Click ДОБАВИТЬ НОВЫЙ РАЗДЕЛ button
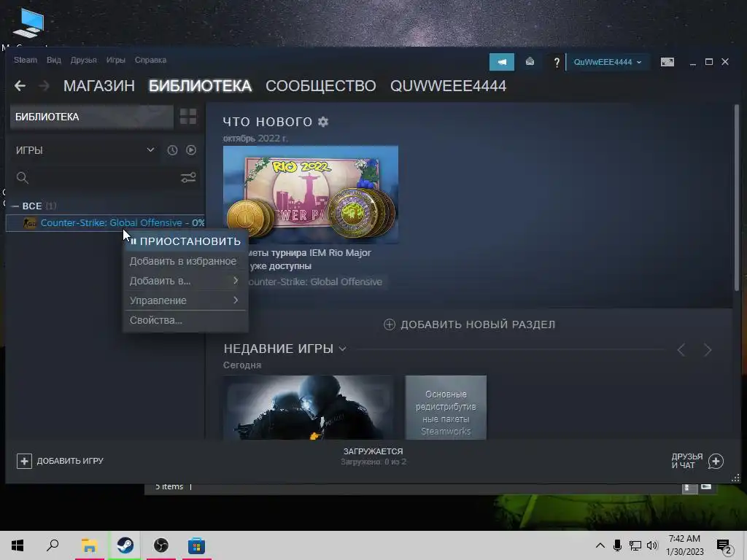This screenshot has width=747, height=560. [469, 324]
